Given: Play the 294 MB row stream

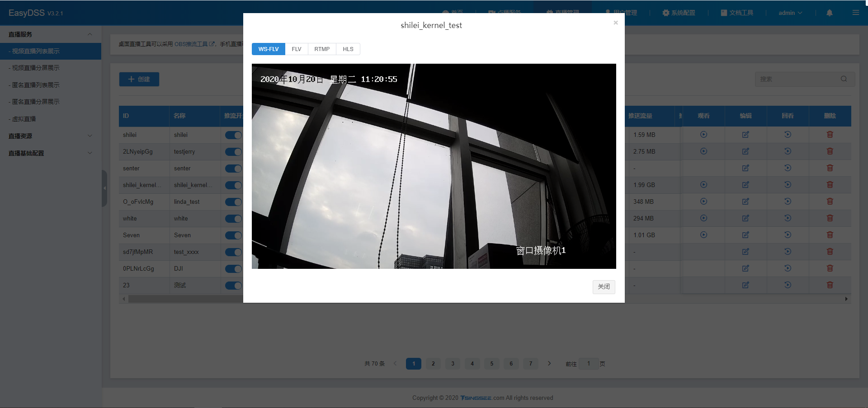Looking at the screenshot, I should (x=703, y=218).
